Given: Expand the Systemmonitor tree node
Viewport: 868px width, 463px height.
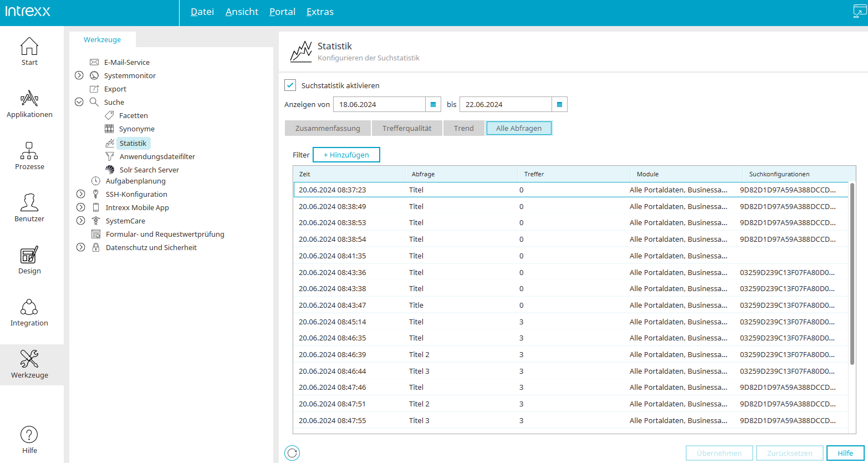Looking at the screenshot, I should click(79, 75).
